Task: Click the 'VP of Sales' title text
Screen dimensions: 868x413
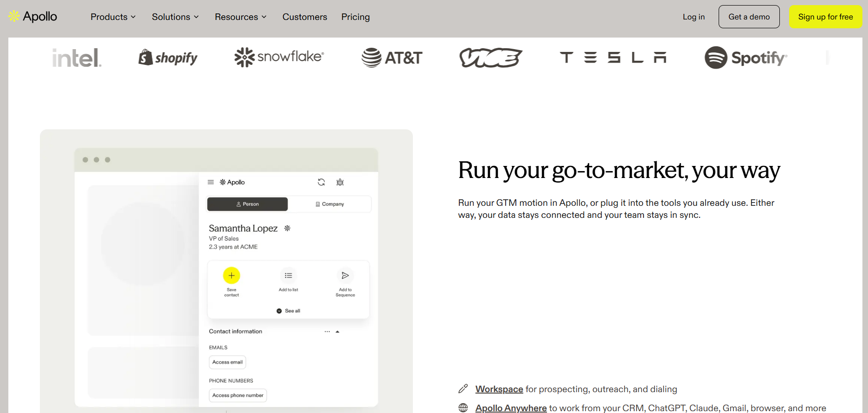Action: [224, 239]
